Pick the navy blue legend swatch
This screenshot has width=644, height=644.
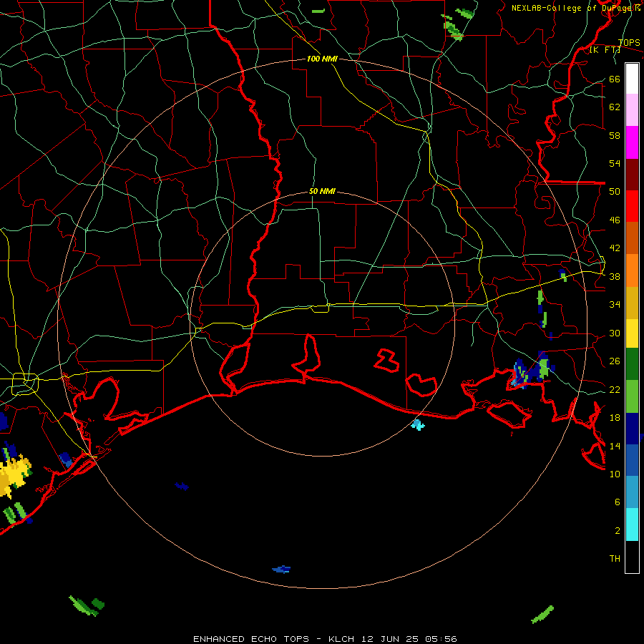[x=632, y=429]
